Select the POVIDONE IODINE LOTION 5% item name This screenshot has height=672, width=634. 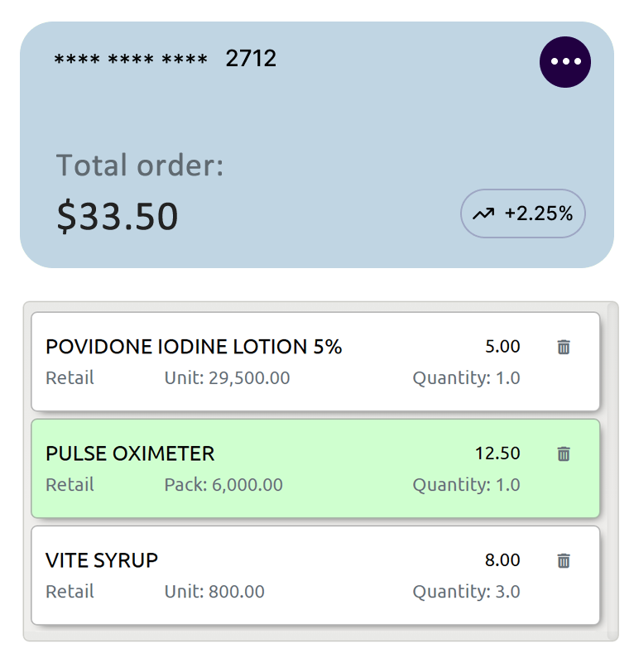tap(194, 347)
